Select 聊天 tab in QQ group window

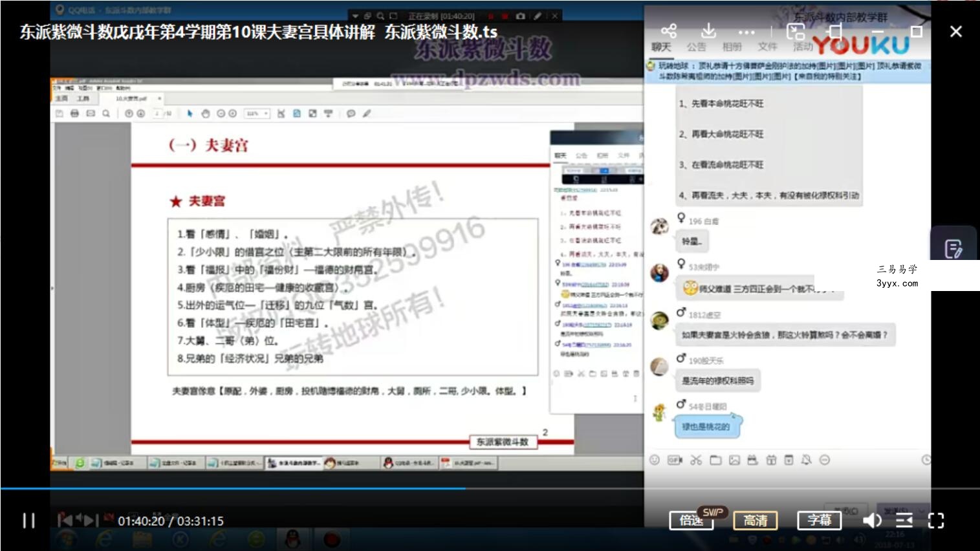pos(661,47)
